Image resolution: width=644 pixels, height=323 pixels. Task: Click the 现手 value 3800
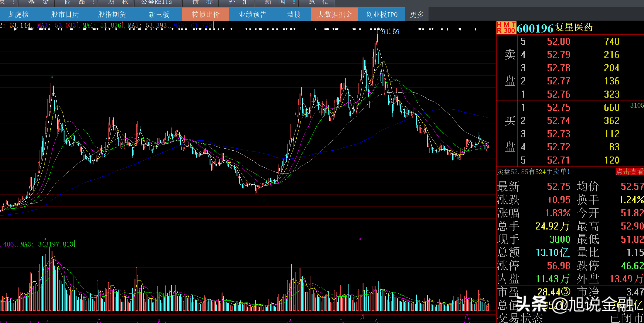pos(560,239)
